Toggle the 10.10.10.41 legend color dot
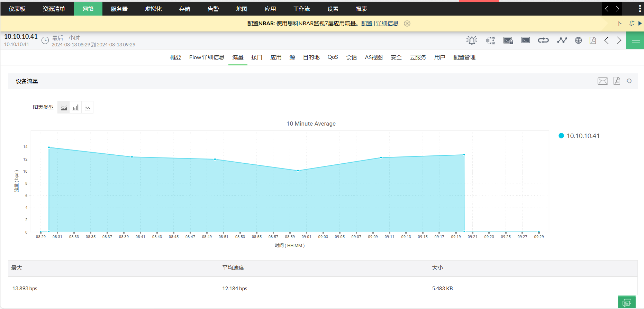Viewport: 644px width, 309px height. [x=561, y=136]
